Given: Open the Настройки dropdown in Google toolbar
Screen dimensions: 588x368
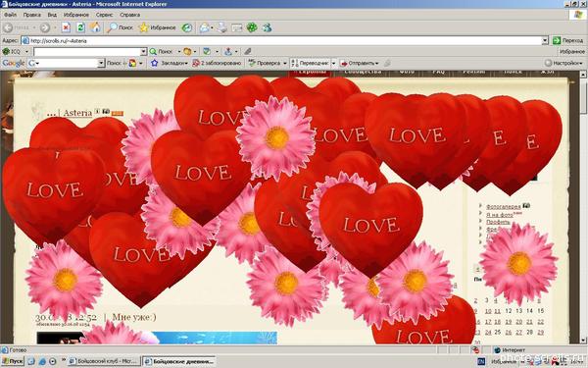Looking at the screenshot, I should tap(564, 63).
